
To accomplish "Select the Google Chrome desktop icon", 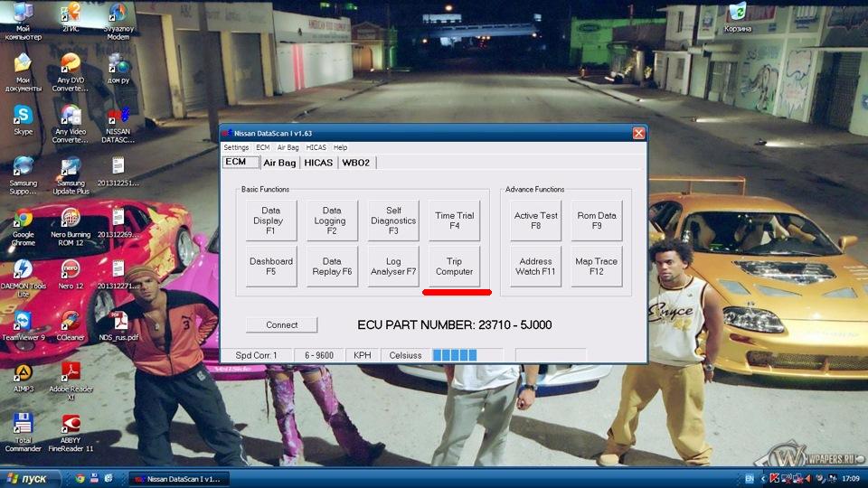I will coord(23,227).
